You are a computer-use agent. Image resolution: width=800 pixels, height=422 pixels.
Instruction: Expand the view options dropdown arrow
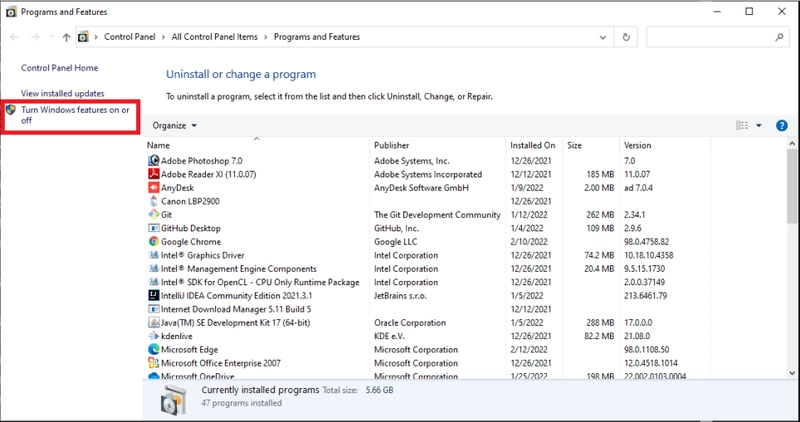pos(759,126)
